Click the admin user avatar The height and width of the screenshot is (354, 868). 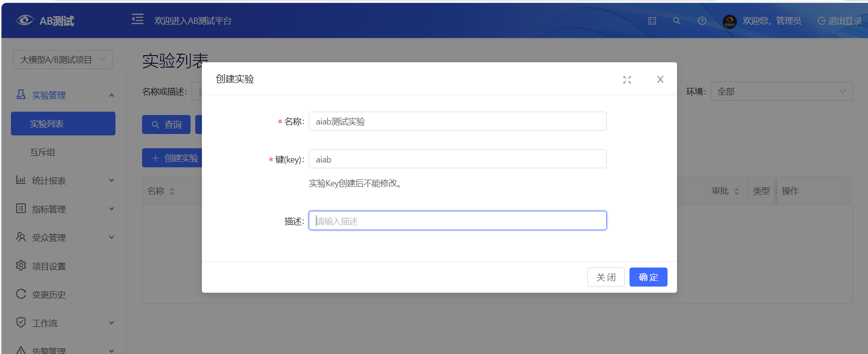coord(729,21)
